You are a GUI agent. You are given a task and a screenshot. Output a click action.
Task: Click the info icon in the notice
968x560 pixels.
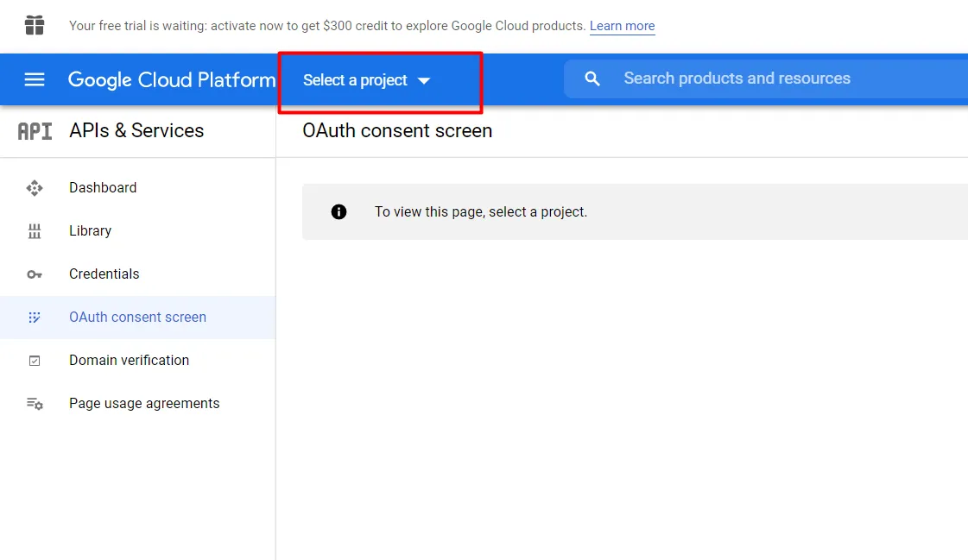click(338, 211)
